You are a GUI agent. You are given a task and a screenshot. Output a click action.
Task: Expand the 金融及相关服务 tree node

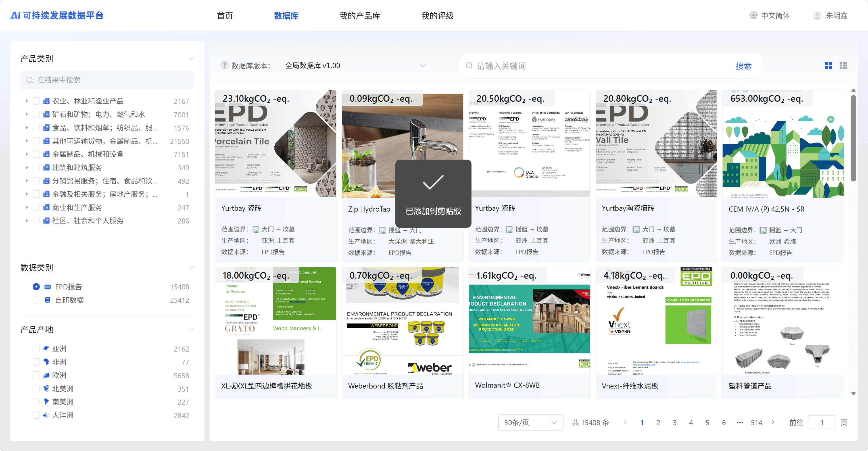(x=27, y=194)
